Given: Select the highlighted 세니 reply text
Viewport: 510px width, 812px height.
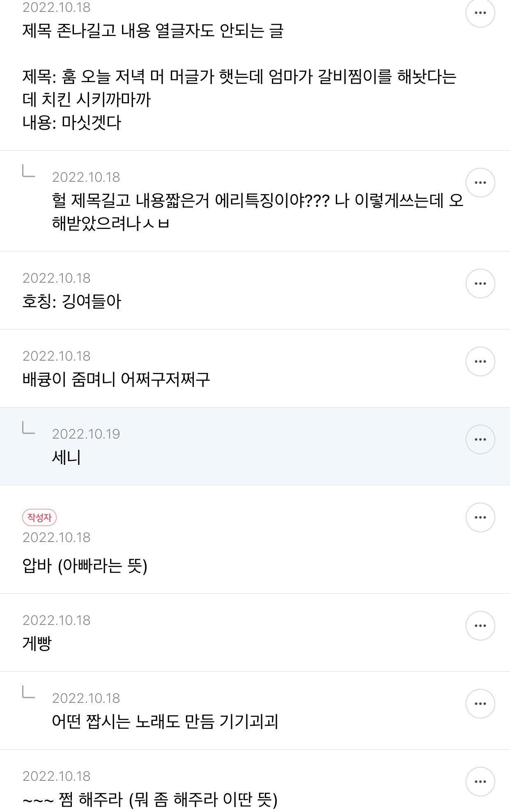Looking at the screenshot, I should (x=67, y=457).
